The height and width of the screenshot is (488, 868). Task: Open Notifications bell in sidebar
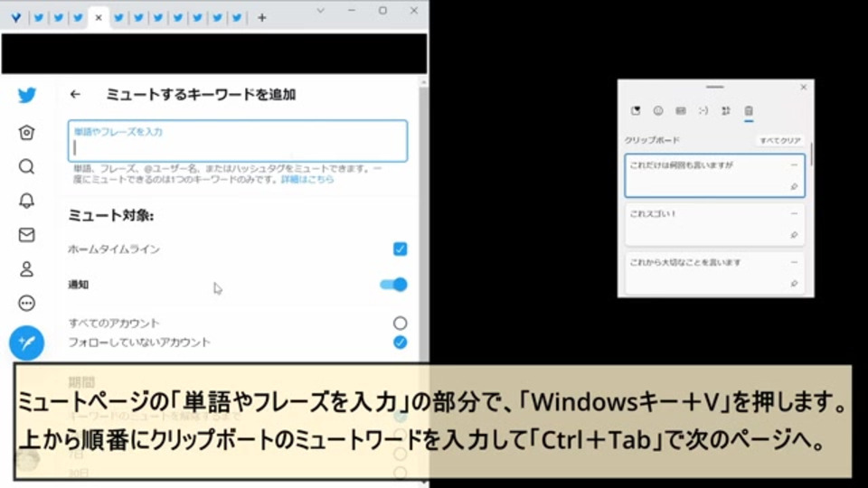click(x=26, y=201)
